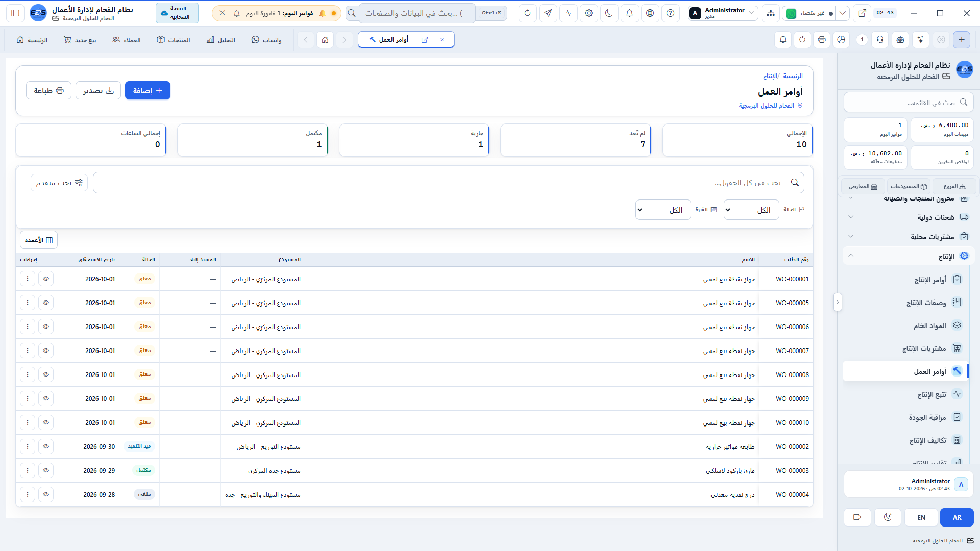The width and height of the screenshot is (980, 551).
Task: Click the logout icon at sidebar bottom
Action: coord(857,517)
